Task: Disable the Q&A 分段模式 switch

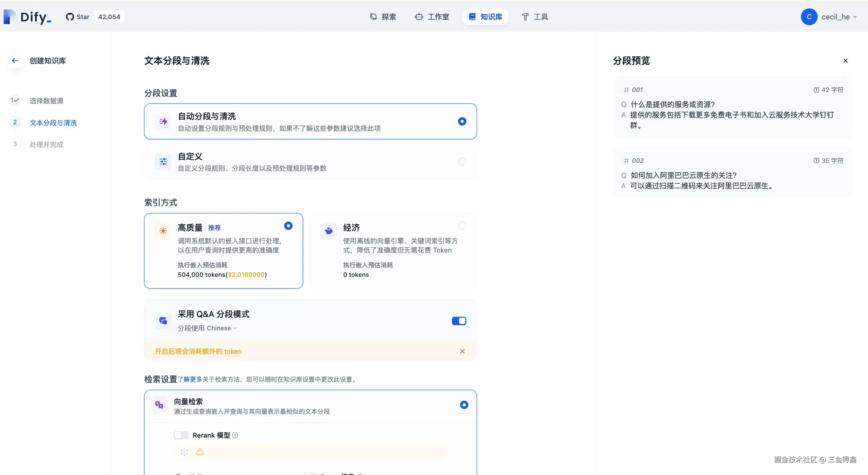Action: 459,321
